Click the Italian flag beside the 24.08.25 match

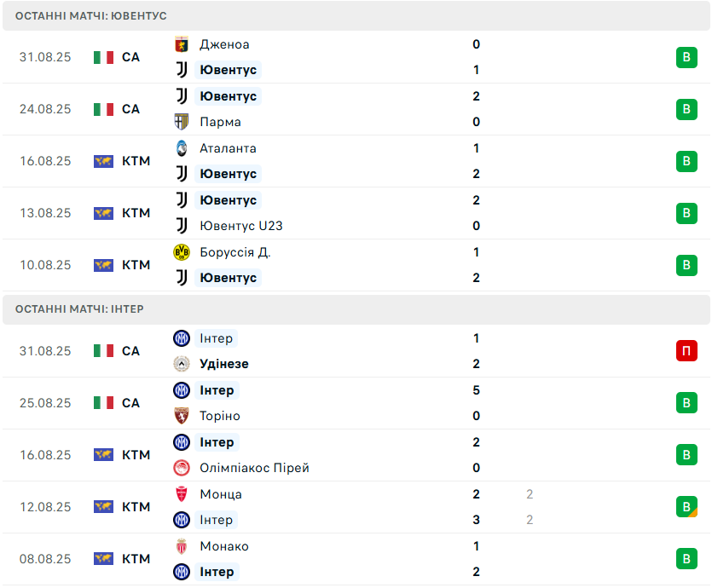click(104, 109)
